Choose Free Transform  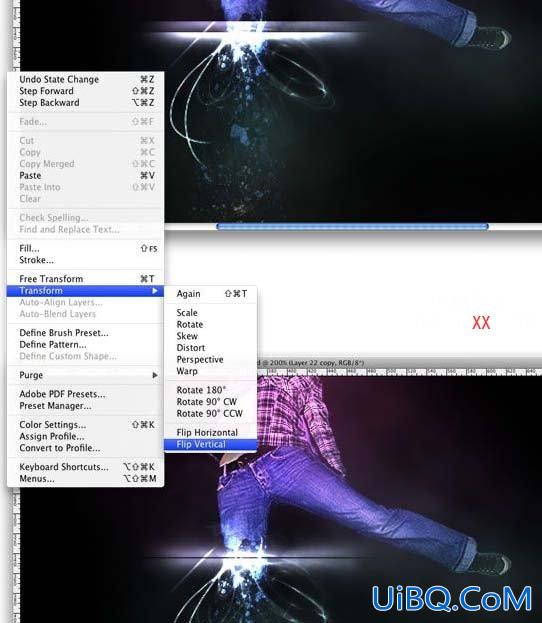(x=85, y=279)
